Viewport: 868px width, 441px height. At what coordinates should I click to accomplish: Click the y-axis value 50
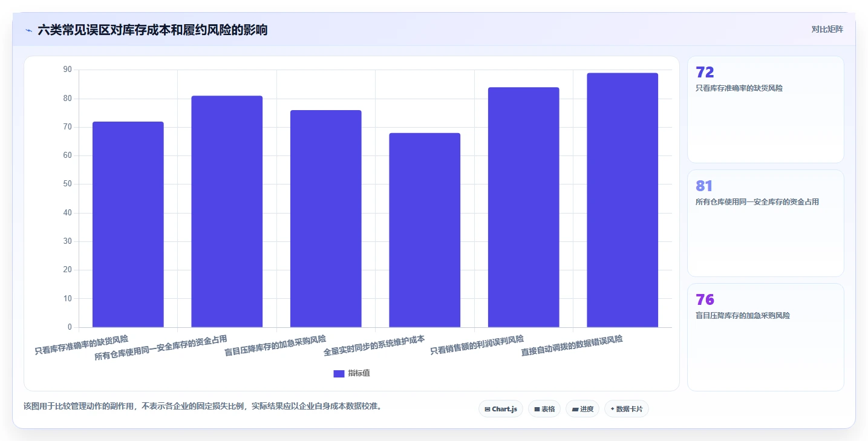pyautogui.click(x=67, y=184)
